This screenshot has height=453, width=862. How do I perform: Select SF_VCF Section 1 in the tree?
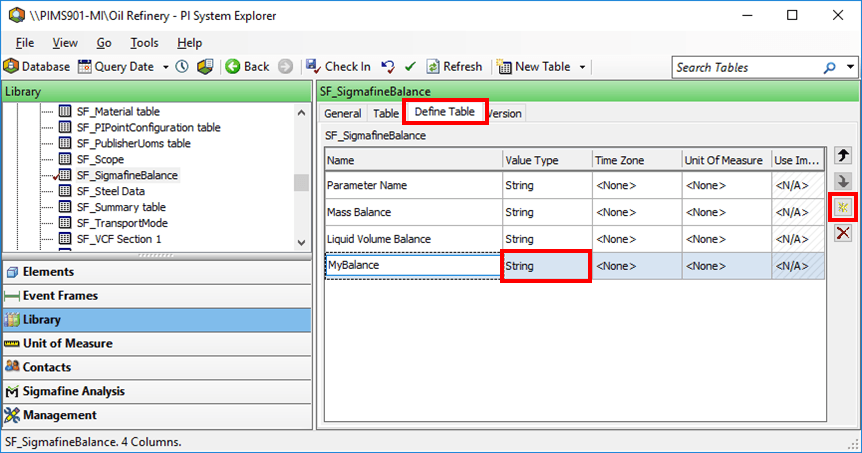point(119,239)
